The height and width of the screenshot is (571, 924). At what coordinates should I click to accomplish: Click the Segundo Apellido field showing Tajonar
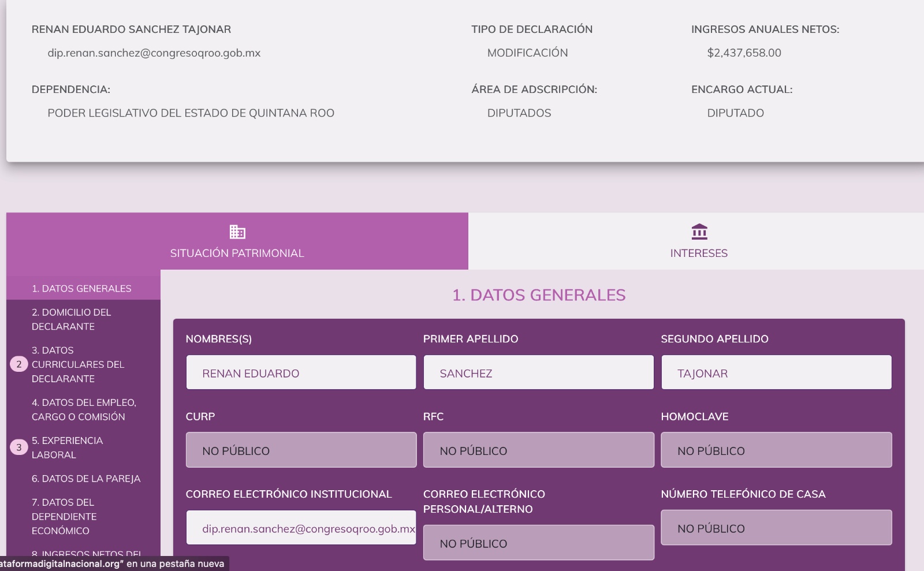pyautogui.click(x=776, y=372)
